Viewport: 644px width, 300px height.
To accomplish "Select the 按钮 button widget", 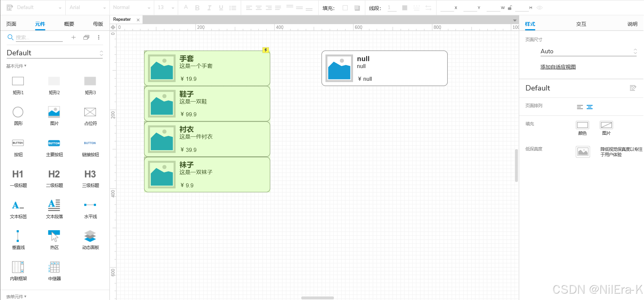I will 18,147.
